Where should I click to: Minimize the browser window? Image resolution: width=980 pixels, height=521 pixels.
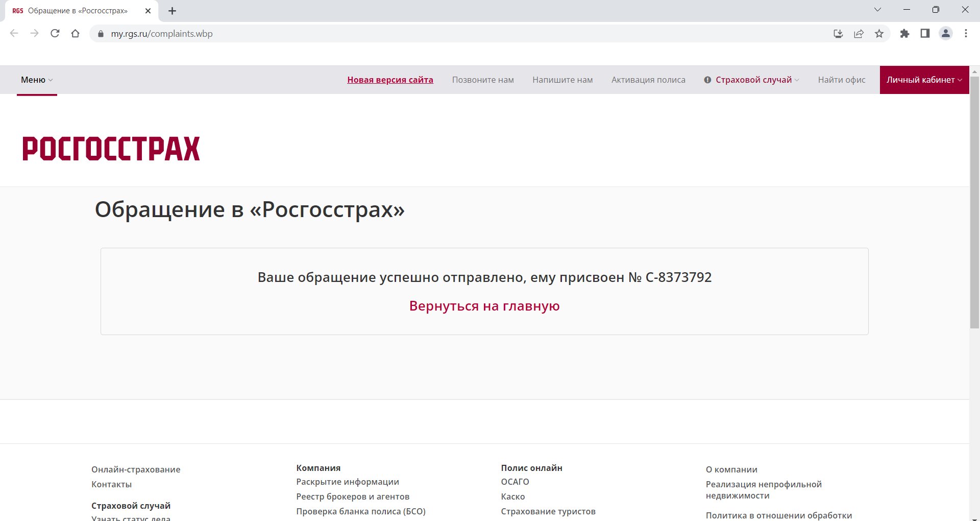906,10
